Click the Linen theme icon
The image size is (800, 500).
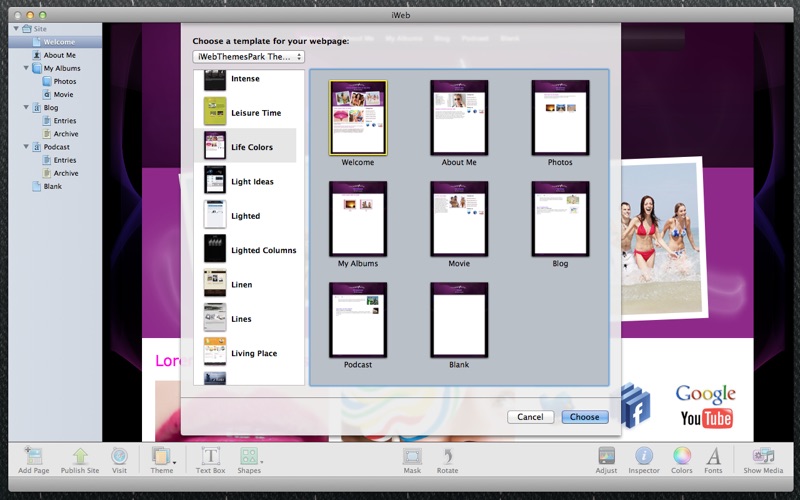[215, 283]
